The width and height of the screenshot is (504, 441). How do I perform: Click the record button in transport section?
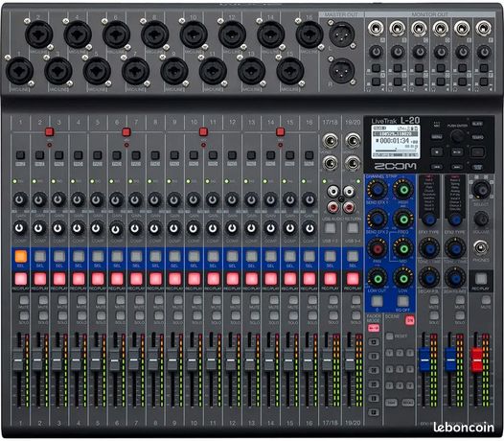[477, 152]
